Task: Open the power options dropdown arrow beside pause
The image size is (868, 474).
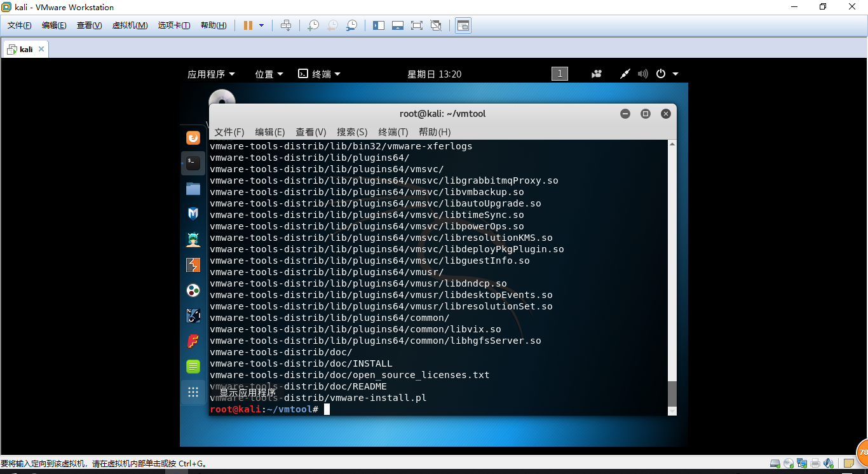Action: [x=261, y=25]
